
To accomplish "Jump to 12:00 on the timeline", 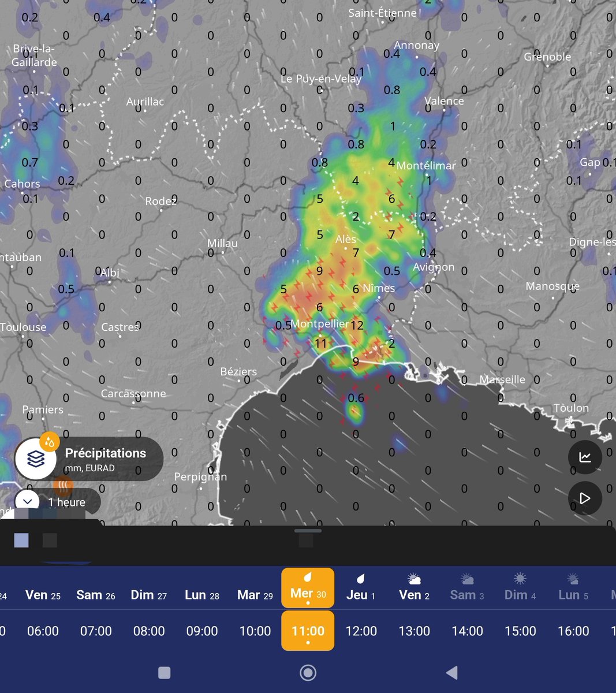I will click(361, 631).
